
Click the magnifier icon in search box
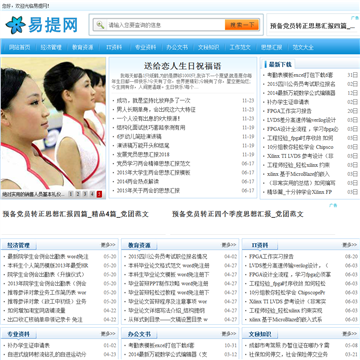[x=100, y=25]
